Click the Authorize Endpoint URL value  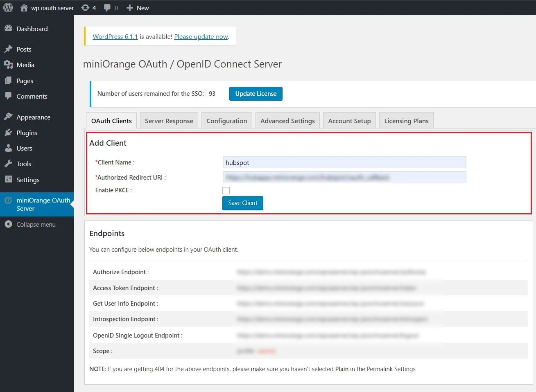331,272
